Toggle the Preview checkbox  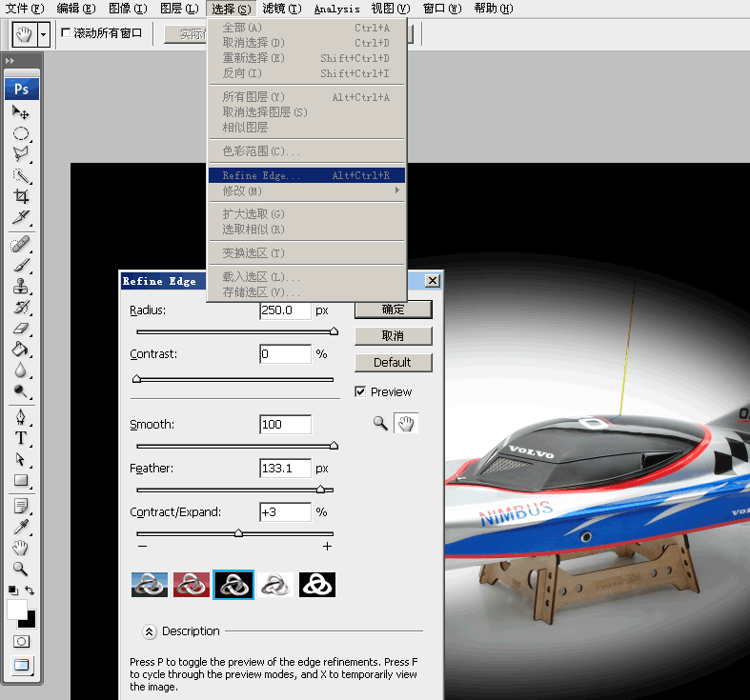pyautogui.click(x=360, y=392)
